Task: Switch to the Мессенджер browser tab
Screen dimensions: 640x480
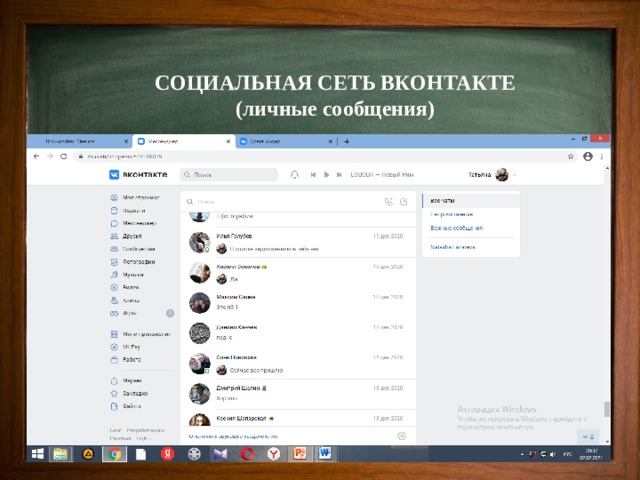Action: 184,141
